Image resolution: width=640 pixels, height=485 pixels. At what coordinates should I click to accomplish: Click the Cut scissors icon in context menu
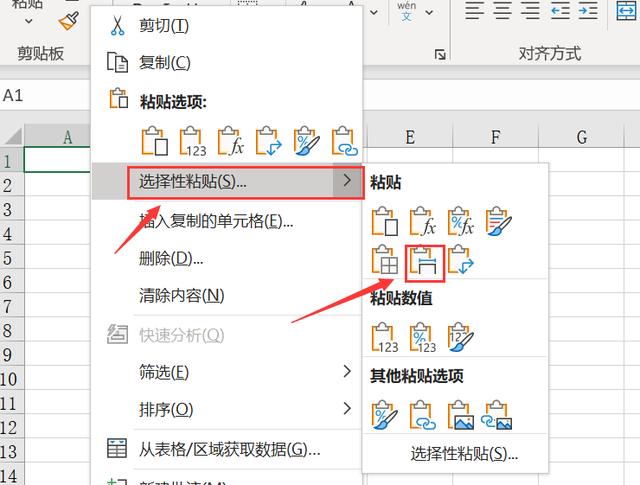click(x=117, y=26)
